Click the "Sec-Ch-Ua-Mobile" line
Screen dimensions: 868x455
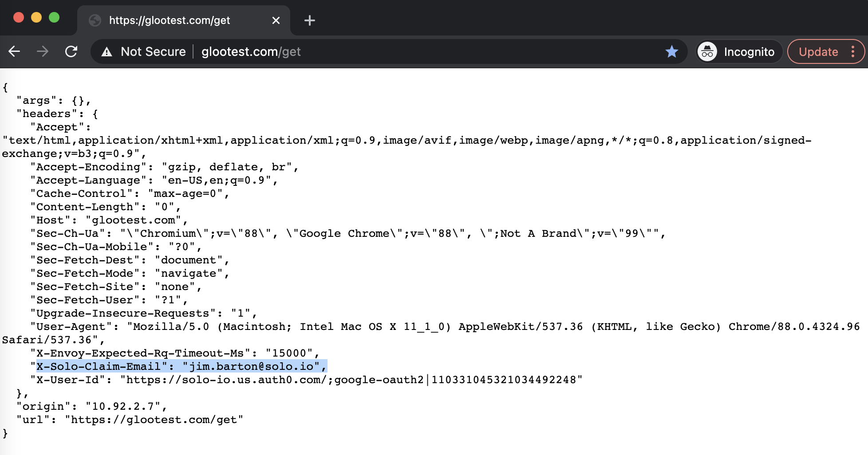[x=116, y=247]
